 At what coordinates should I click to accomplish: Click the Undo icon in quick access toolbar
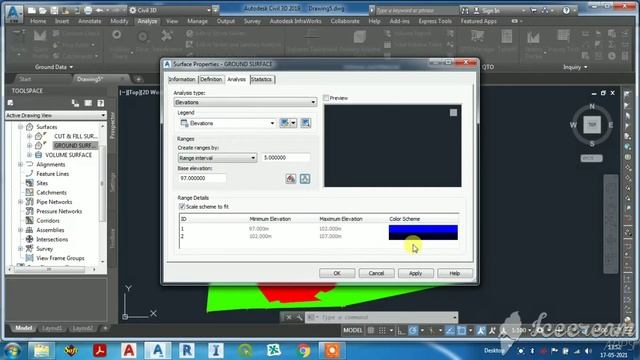pos(100,10)
